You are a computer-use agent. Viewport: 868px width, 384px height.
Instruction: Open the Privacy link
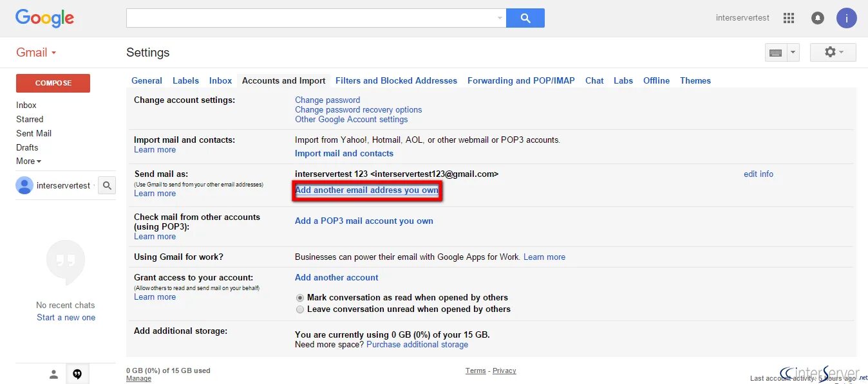(x=504, y=370)
